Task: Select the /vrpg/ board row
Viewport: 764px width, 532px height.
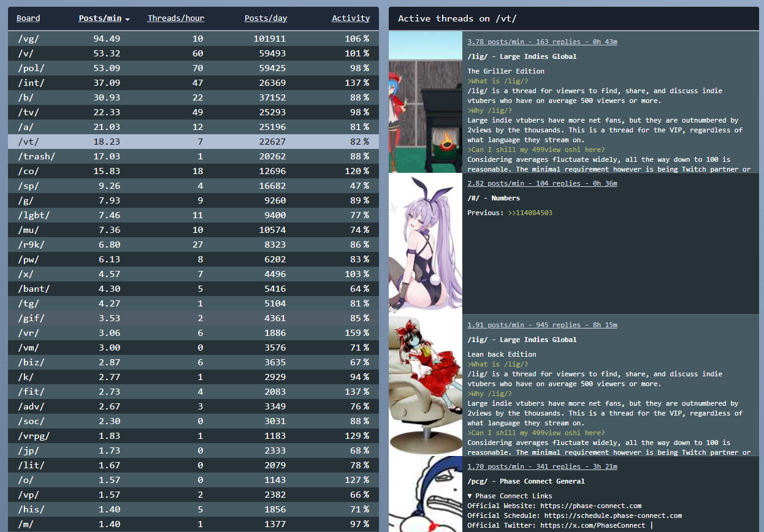Action: [193, 436]
